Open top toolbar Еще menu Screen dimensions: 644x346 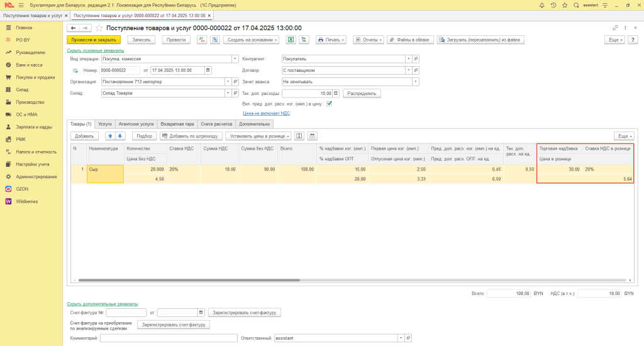[x=614, y=40]
